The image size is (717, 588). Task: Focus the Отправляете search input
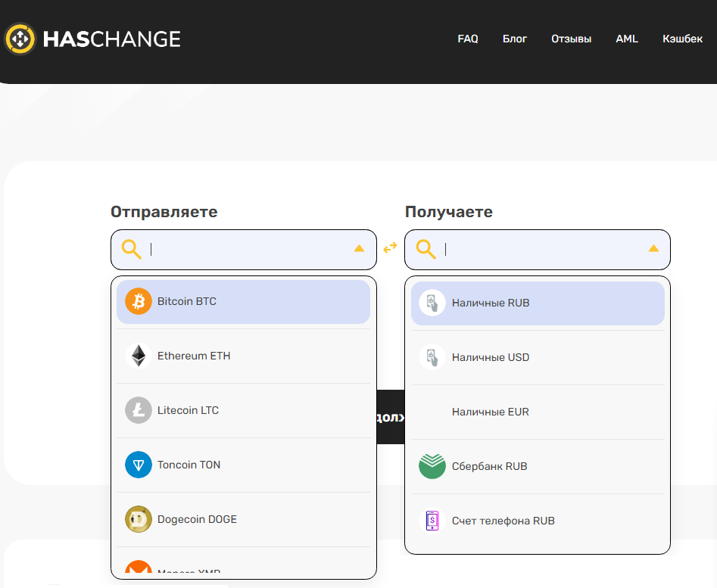tap(244, 250)
